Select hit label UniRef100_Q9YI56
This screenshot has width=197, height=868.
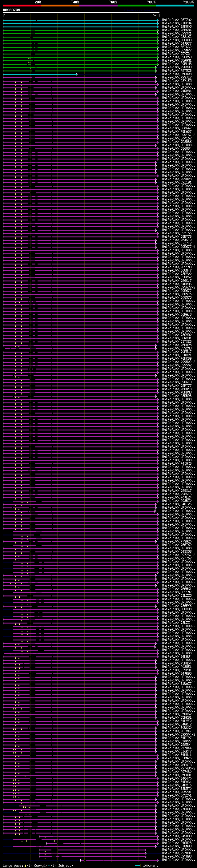[x=176, y=233]
